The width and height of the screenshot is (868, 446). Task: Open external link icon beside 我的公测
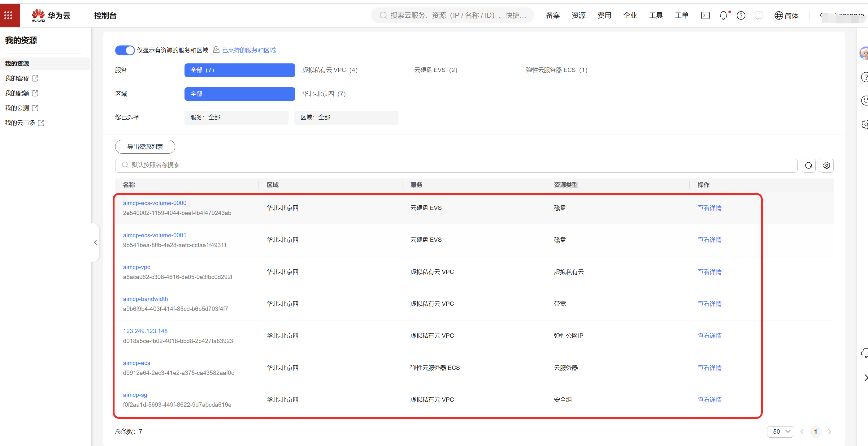(35, 108)
